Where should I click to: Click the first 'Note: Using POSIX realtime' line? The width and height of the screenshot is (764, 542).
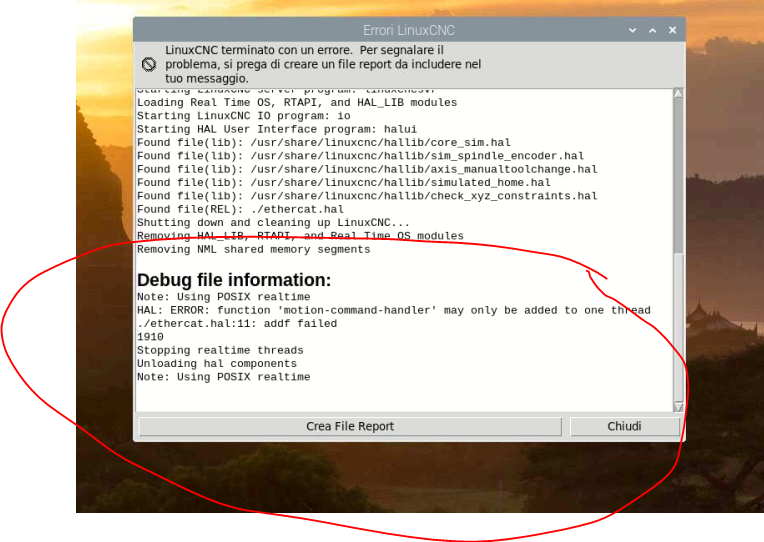point(224,297)
